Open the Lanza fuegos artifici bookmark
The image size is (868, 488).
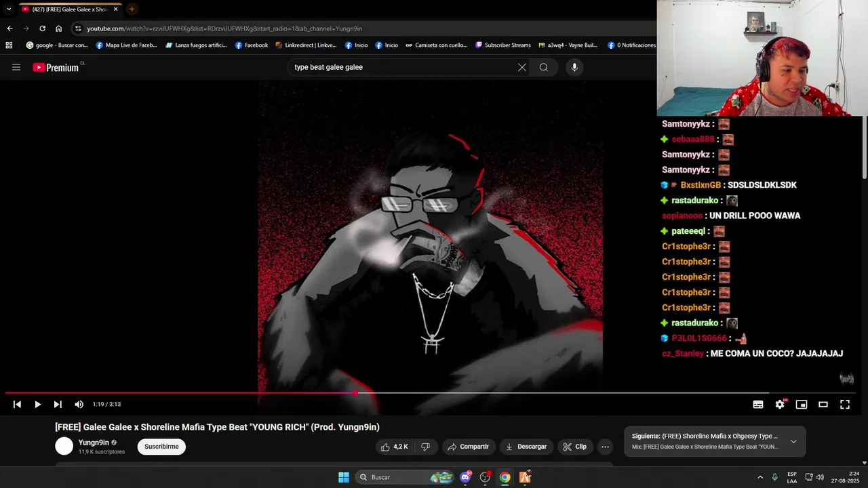point(196,45)
